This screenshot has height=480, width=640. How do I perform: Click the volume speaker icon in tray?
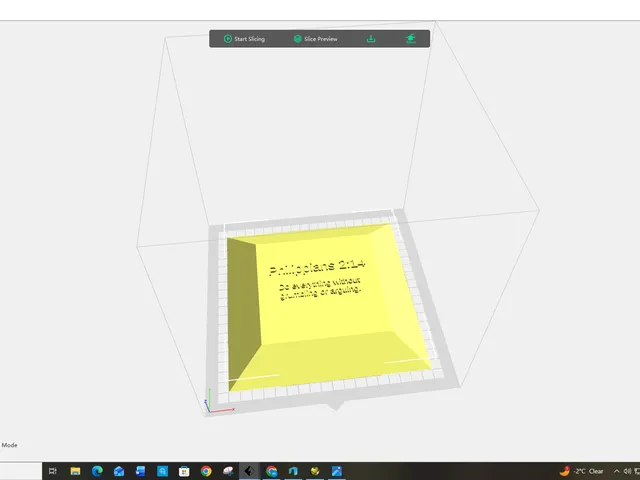(x=627, y=471)
